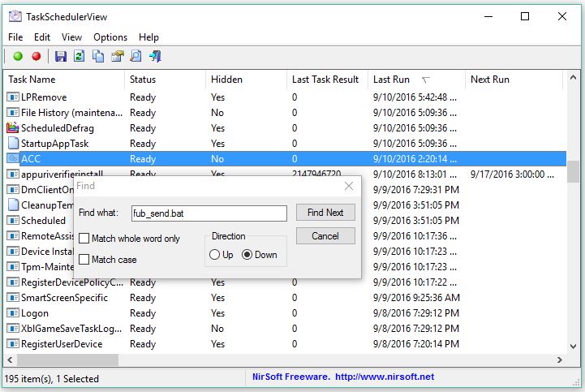Select the LPRemove task name
The image size is (585, 392).
(x=44, y=97)
